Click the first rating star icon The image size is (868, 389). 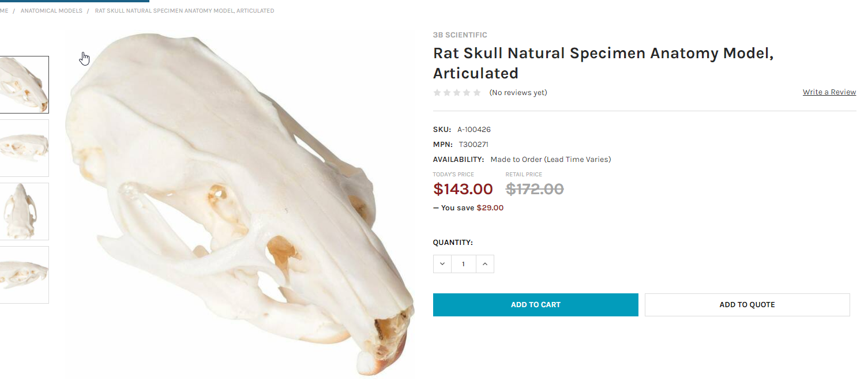point(437,93)
